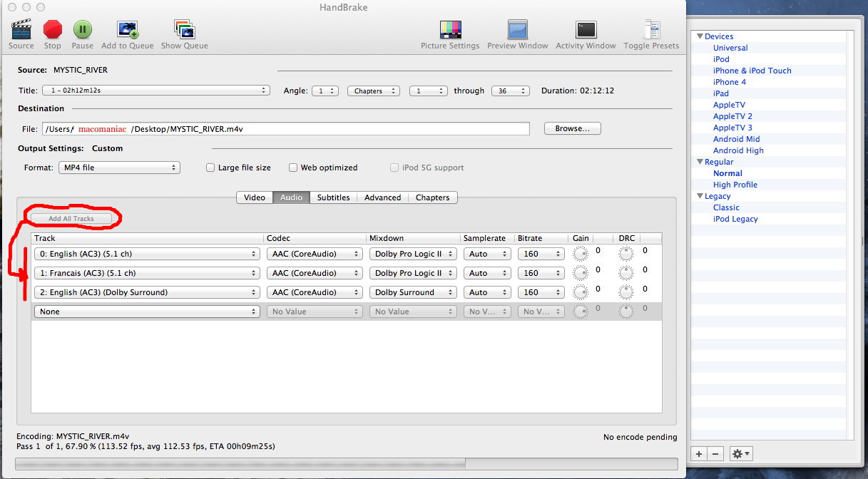Enable Web optimized checkbox
Screen dimensions: 868x479
pos(293,168)
